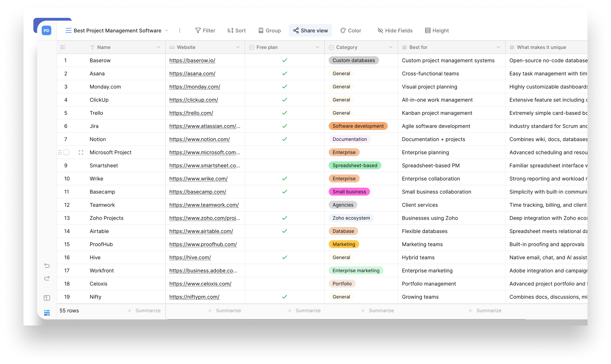The height and width of the screenshot is (364, 611).
Task: Toggle Free plan for Smartsheet
Action: pyautogui.click(x=285, y=165)
